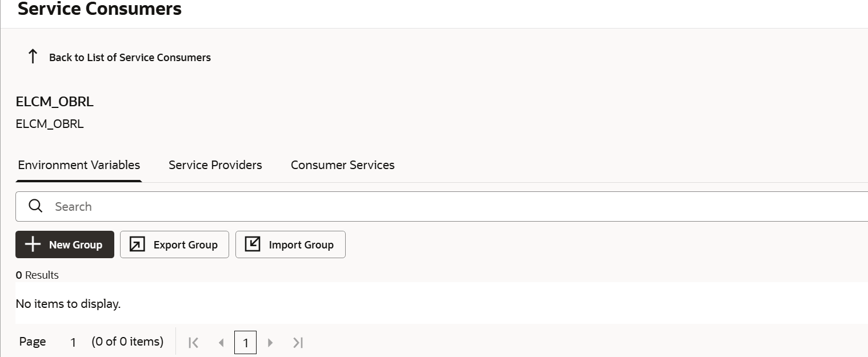Click the back arrow icon above ELCM_OBRL

33,55
